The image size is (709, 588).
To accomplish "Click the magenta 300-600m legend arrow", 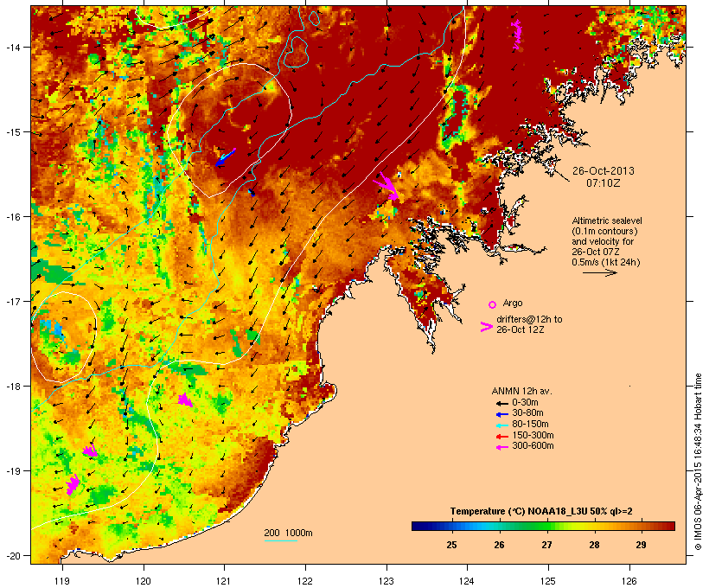I will click(x=501, y=446).
